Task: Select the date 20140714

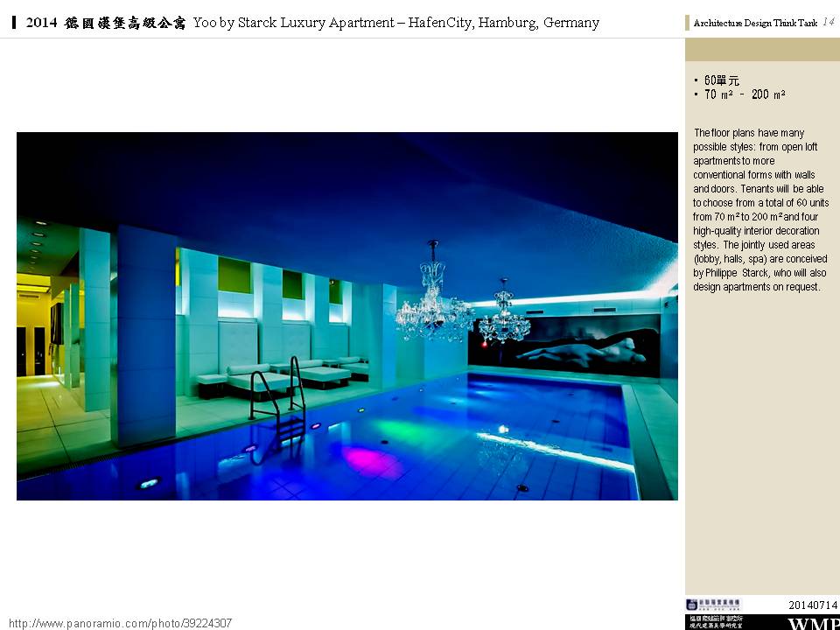Action: [813, 605]
